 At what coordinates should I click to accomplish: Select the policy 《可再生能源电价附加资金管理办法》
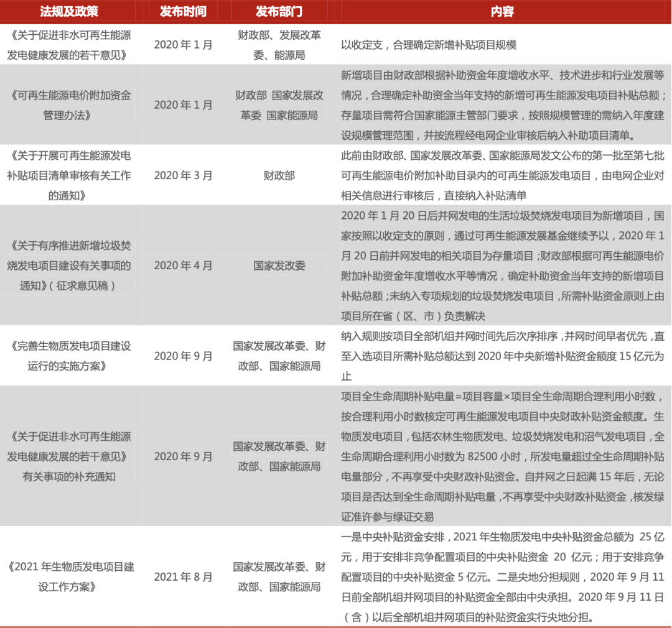pyautogui.click(x=70, y=104)
